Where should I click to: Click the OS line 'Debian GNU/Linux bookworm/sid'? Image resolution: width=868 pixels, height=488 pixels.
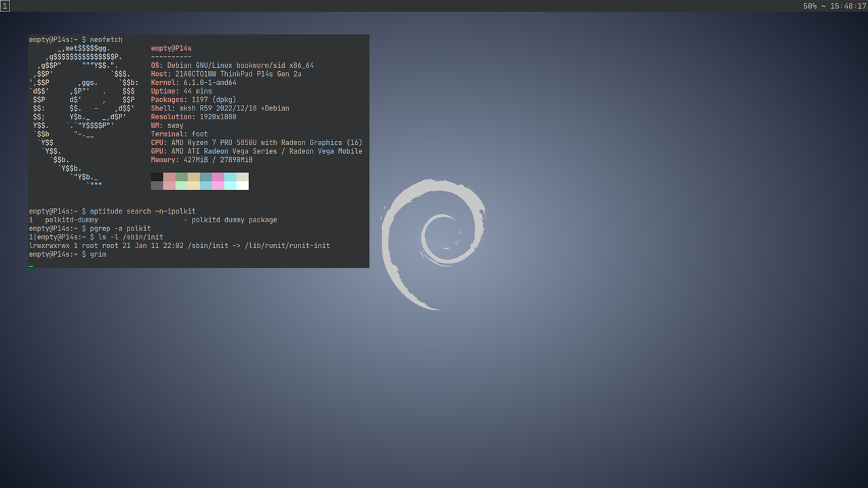(233, 66)
